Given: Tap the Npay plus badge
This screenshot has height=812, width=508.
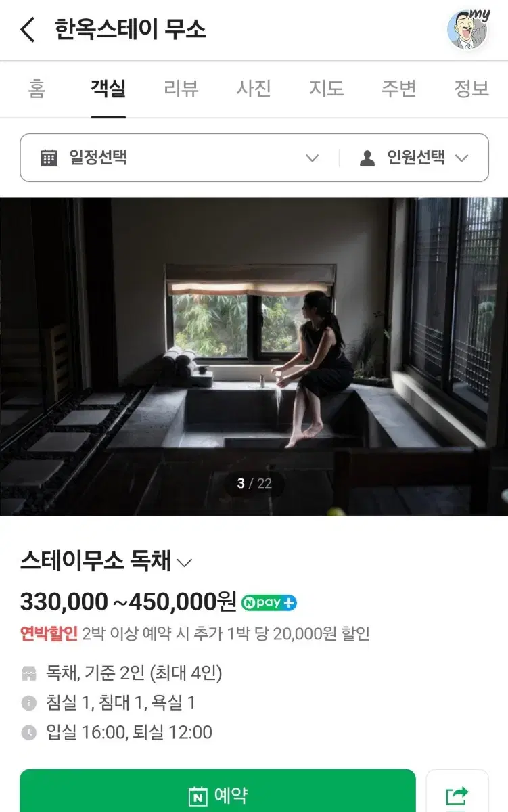Looking at the screenshot, I should [269, 602].
